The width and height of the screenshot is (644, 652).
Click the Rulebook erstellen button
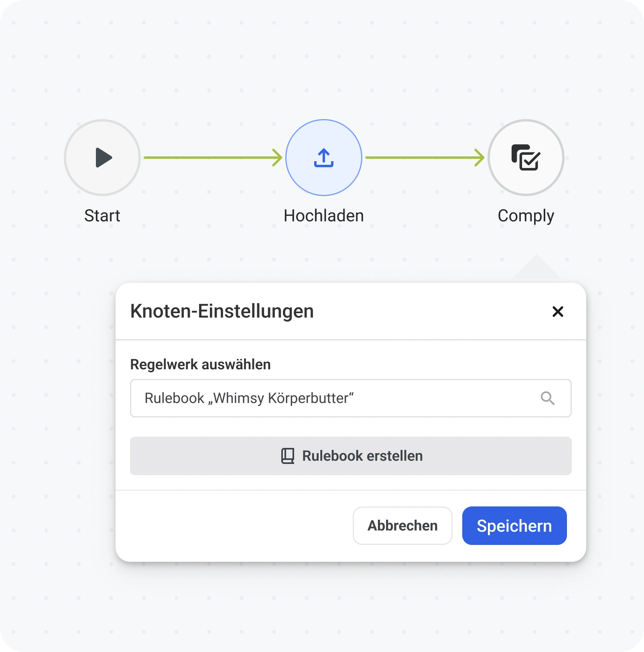click(x=351, y=456)
